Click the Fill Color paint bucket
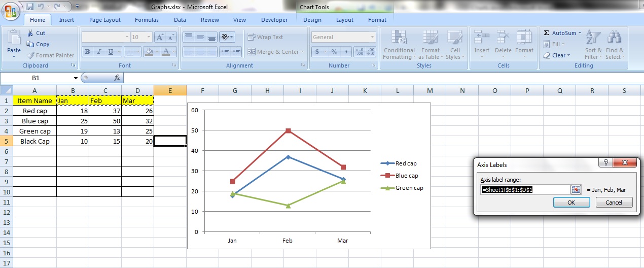This screenshot has height=268, width=644. tap(148, 52)
